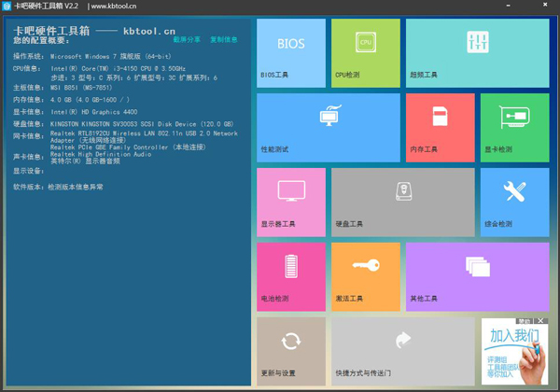Close the 卡吧硬件工具箱 window
This screenshot has width=560, height=392.
pos(545,5)
